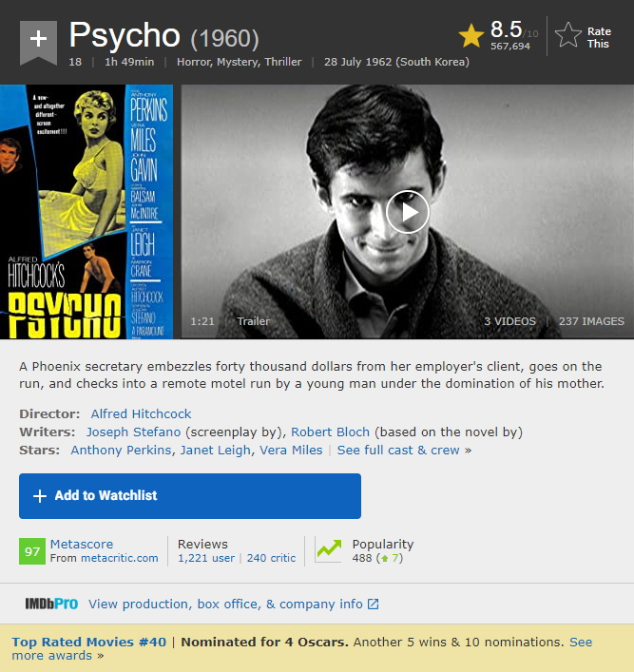This screenshot has height=672, width=634.
Task: View the 237 images gallery
Action: tap(591, 321)
